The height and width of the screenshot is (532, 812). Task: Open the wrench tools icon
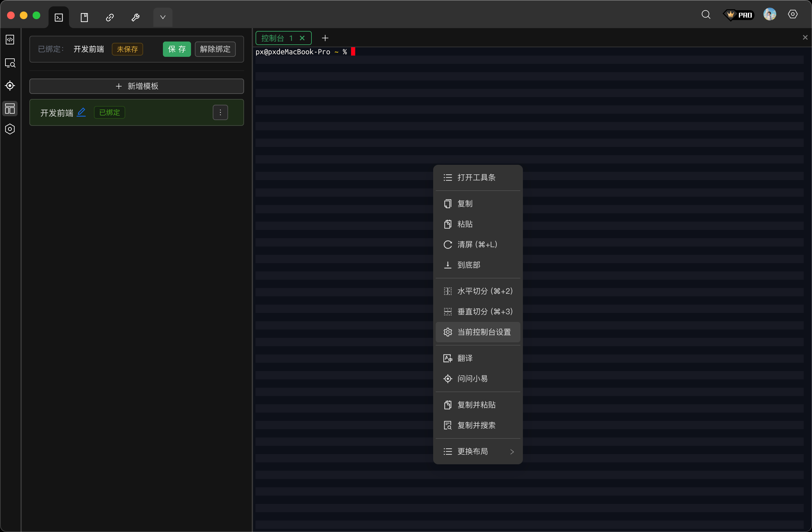(x=135, y=17)
